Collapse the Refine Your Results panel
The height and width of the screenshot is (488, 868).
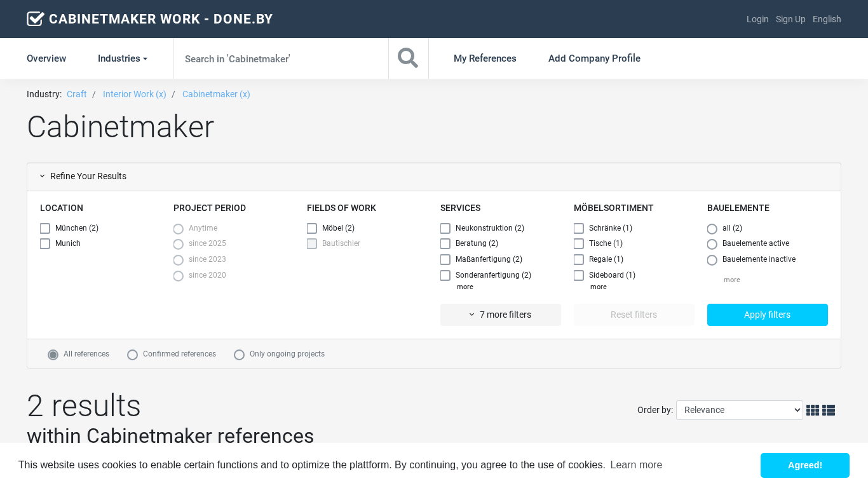83,177
